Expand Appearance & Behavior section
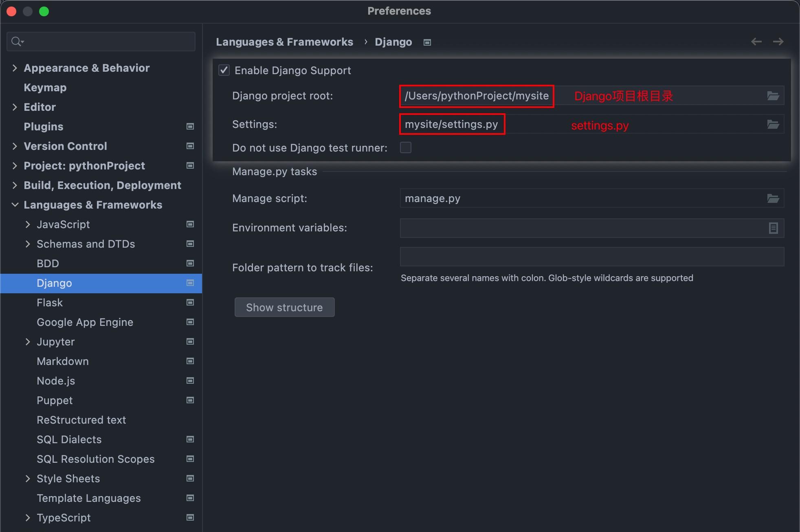800x532 pixels. 15,68
